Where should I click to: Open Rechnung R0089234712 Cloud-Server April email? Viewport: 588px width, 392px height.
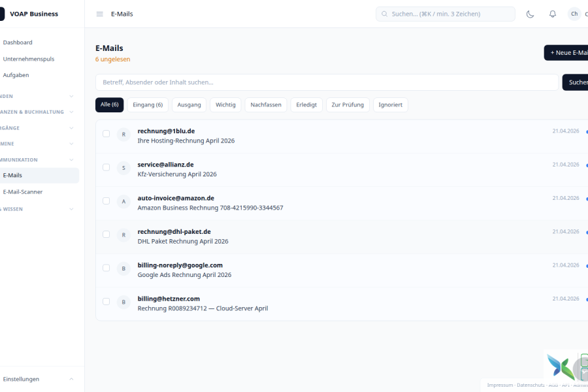coord(203,308)
